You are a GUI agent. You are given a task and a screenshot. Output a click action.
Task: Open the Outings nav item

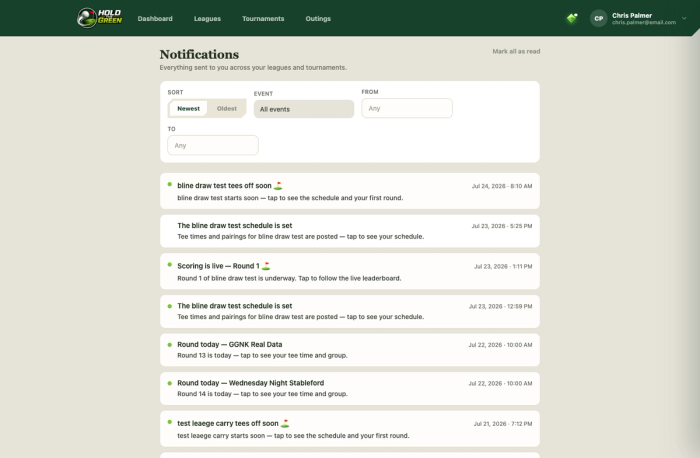318,19
